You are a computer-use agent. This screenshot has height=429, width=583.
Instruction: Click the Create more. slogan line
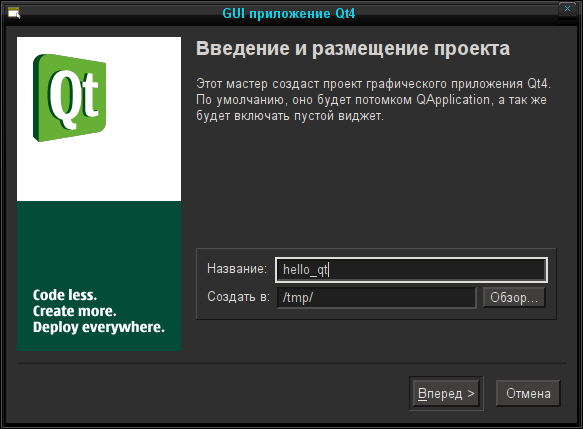(74, 311)
